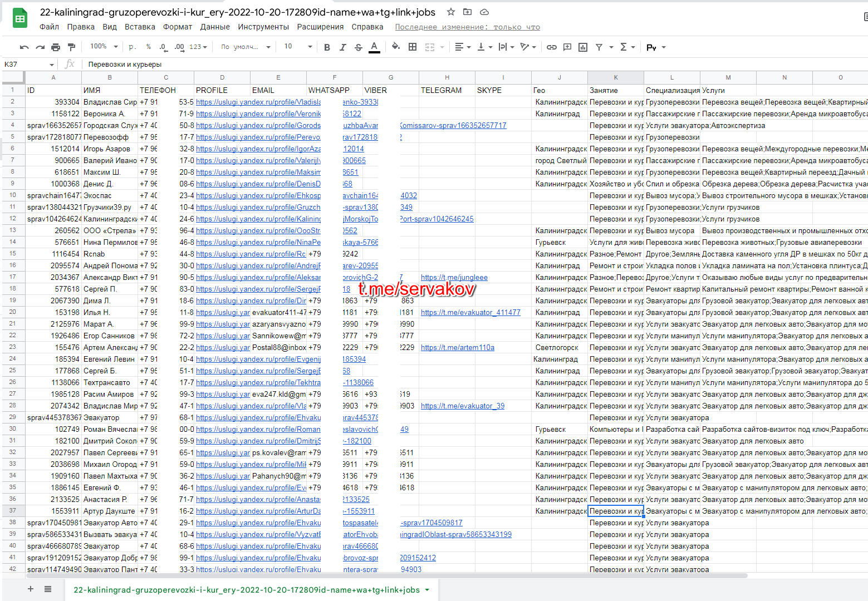Screen dimensions: 868x601
Task: Open the Borders grid tool
Action: click(413, 47)
